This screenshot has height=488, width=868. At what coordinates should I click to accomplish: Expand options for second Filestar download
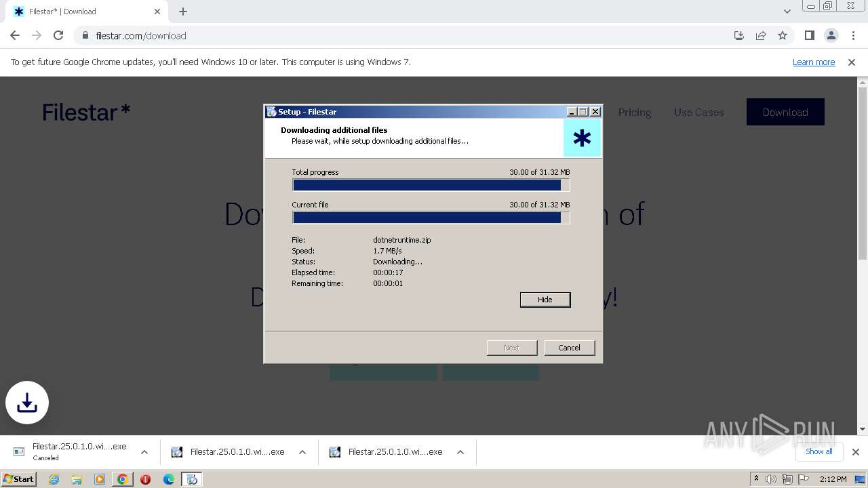coord(302,452)
